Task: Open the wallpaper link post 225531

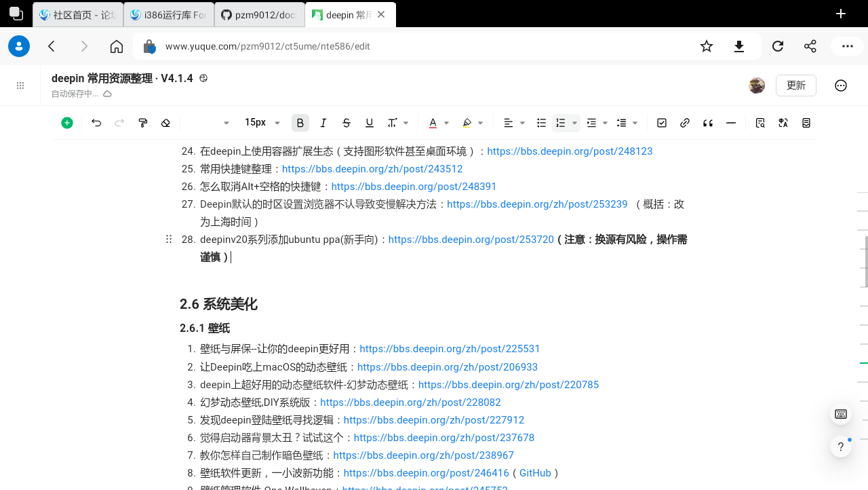Action: pyautogui.click(x=450, y=348)
